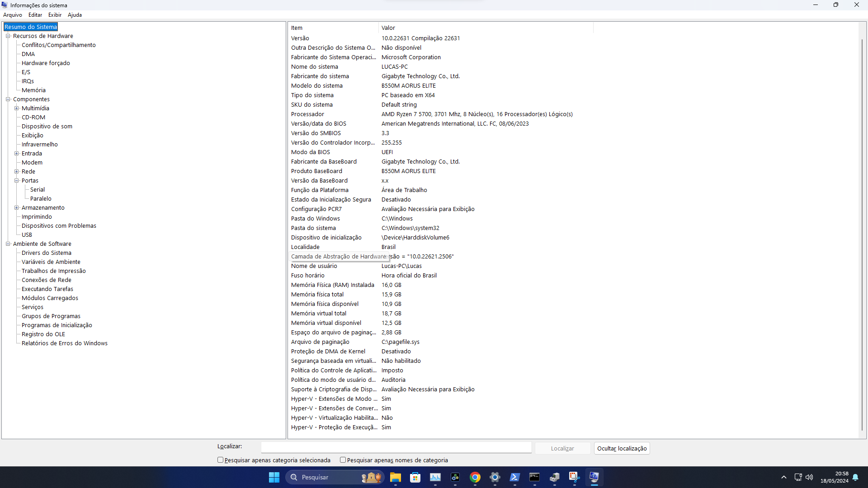The height and width of the screenshot is (488, 868).
Task: Select Programas de Inicialização item
Action: pyautogui.click(x=57, y=325)
